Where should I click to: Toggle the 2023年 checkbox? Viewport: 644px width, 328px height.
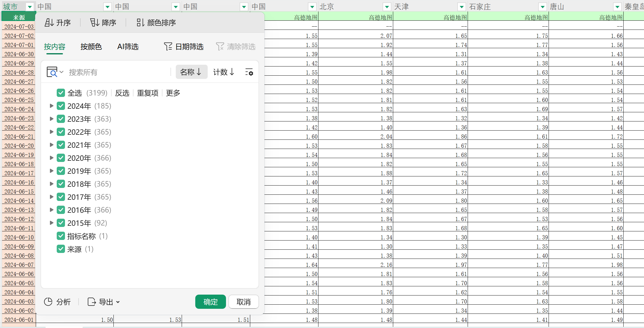[x=61, y=119]
